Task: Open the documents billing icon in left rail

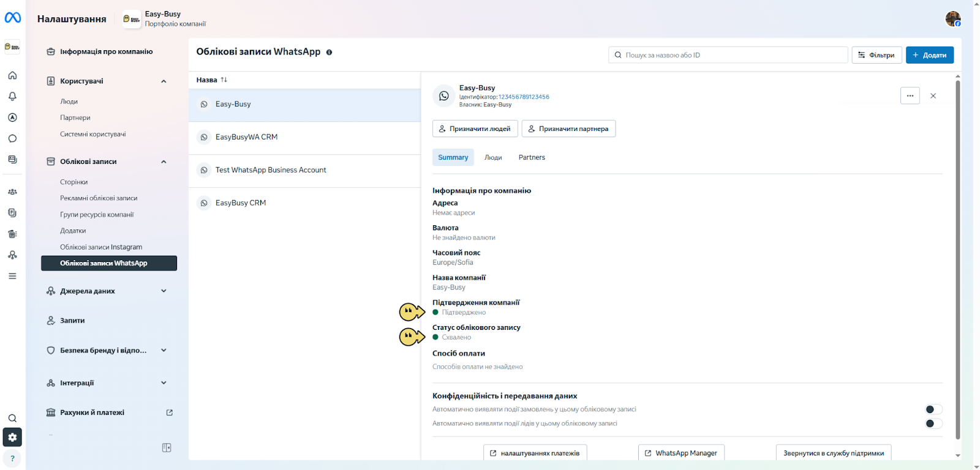Action: pyautogui.click(x=12, y=213)
